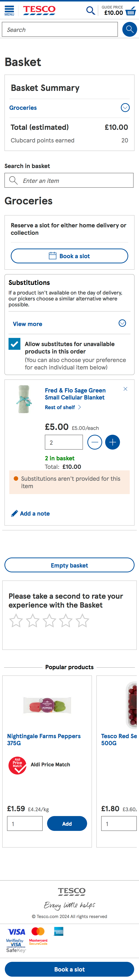Expand View more under Substitutions
The width and height of the screenshot is (139, 980).
click(122, 323)
